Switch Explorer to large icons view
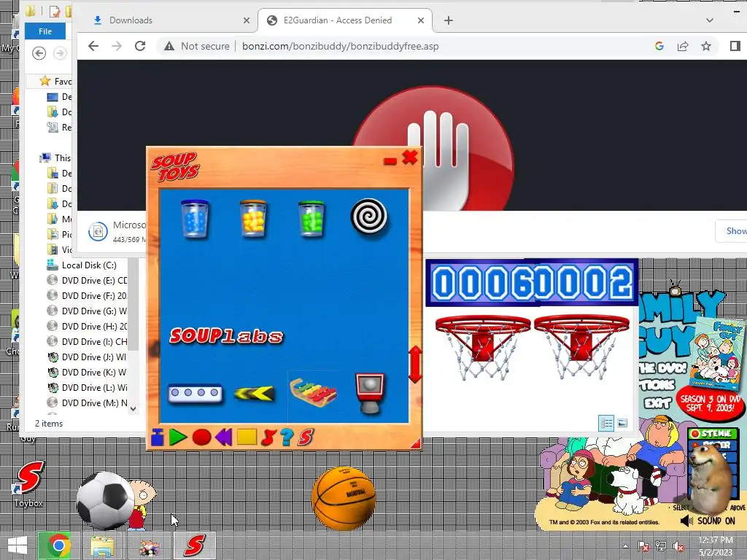The width and height of the screenshot is (747, 560). pos(622,423)
